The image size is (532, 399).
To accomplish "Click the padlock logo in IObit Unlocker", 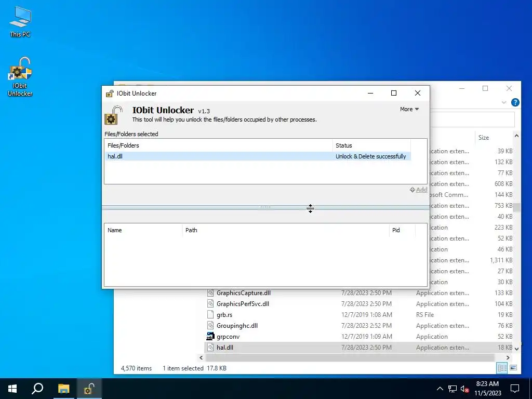I will tap(113, 115).
